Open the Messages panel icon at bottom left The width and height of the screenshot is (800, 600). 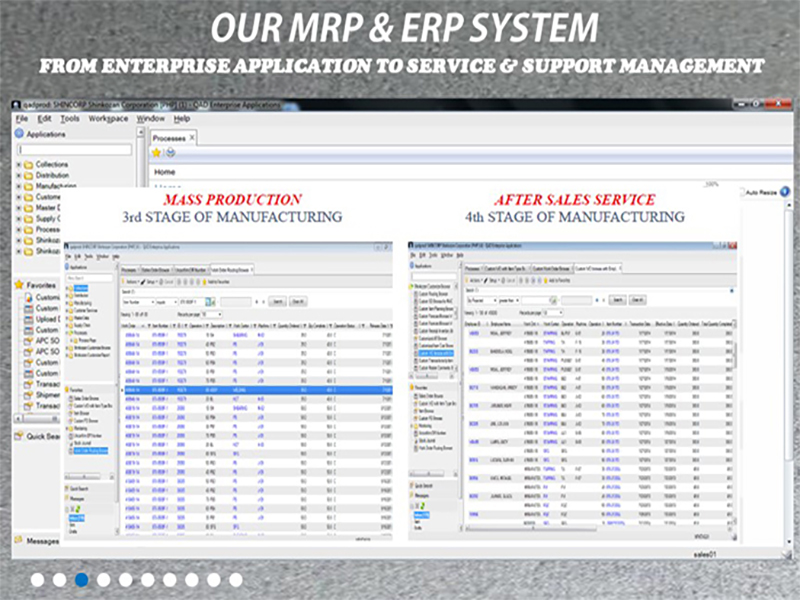tap(18, 541)
